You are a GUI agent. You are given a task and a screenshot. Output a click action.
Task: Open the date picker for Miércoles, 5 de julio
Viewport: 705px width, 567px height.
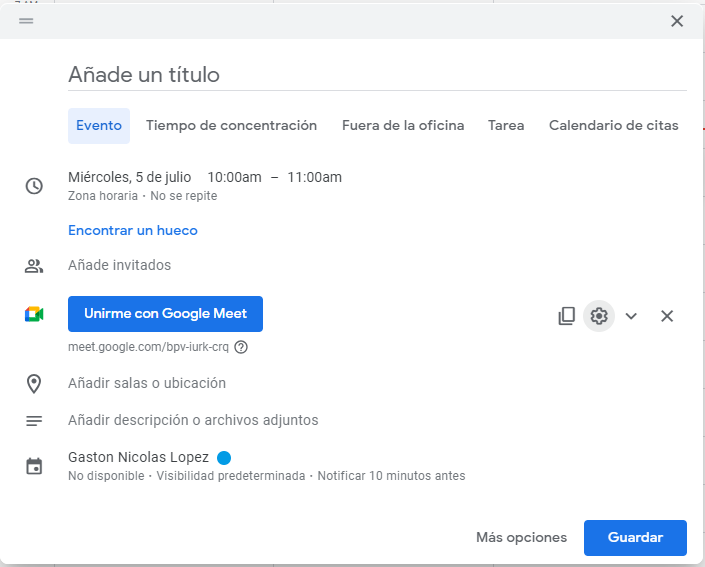click(129, 177)
